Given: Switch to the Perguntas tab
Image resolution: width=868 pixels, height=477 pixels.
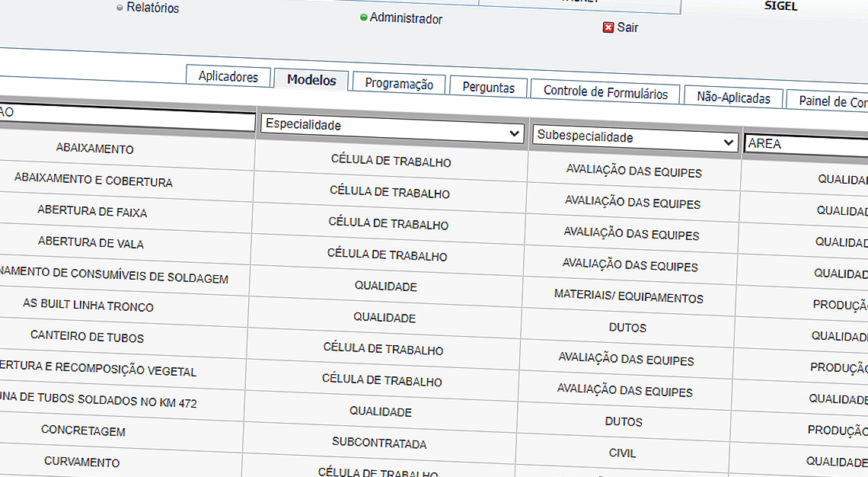Looking at the screenshot, I should tap(488, 87).
